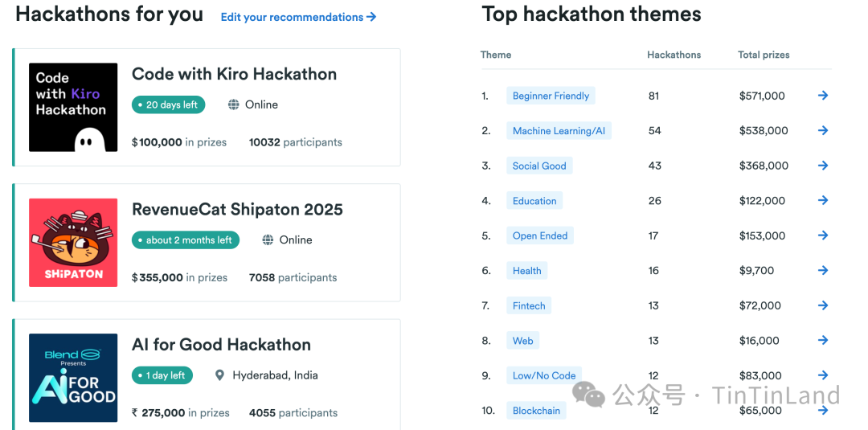Select the Machine Learning/AI theme tag

pyautogui.click(x=559, y=130)
